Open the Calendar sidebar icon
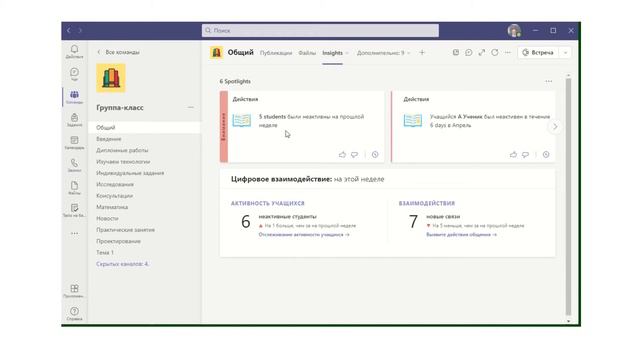The width and height of the screenshot is (640, 360). (74, 142)
